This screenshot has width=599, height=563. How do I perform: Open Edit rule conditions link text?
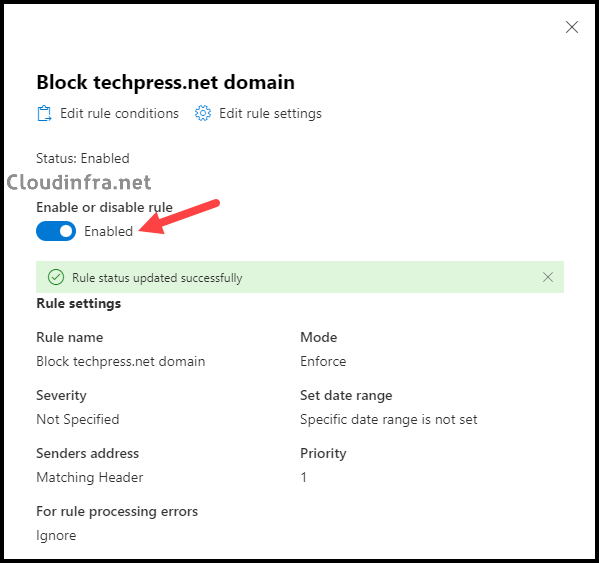pos(119,113)
